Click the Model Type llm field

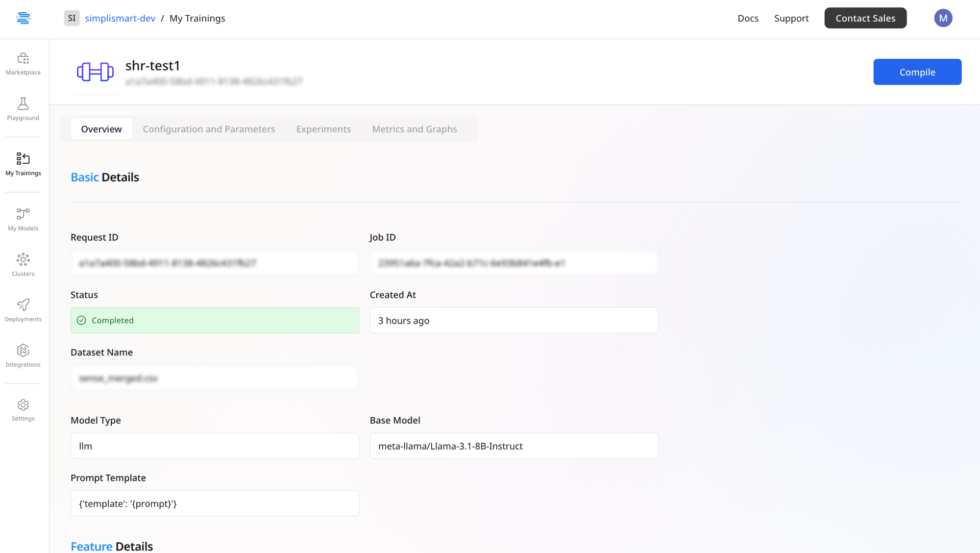(x=215, y=446)
